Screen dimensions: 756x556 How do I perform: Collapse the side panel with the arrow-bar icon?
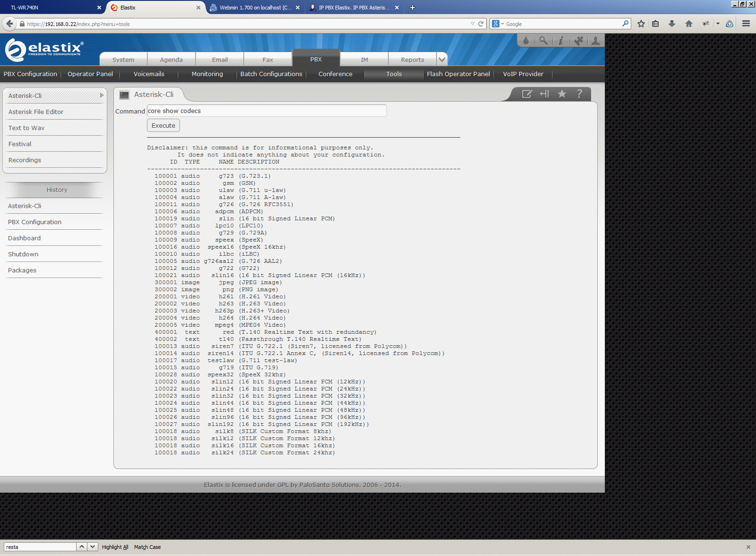click(x=544, y=94)
